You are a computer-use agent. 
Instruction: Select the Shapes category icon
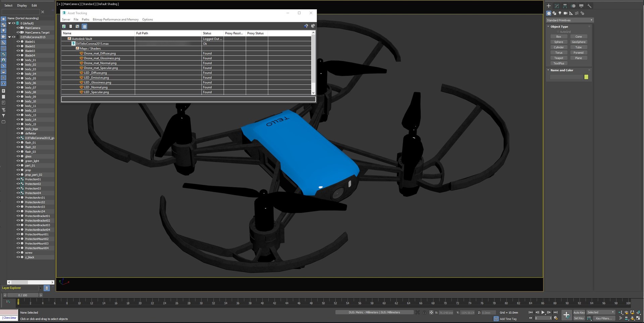pos(554,13)
